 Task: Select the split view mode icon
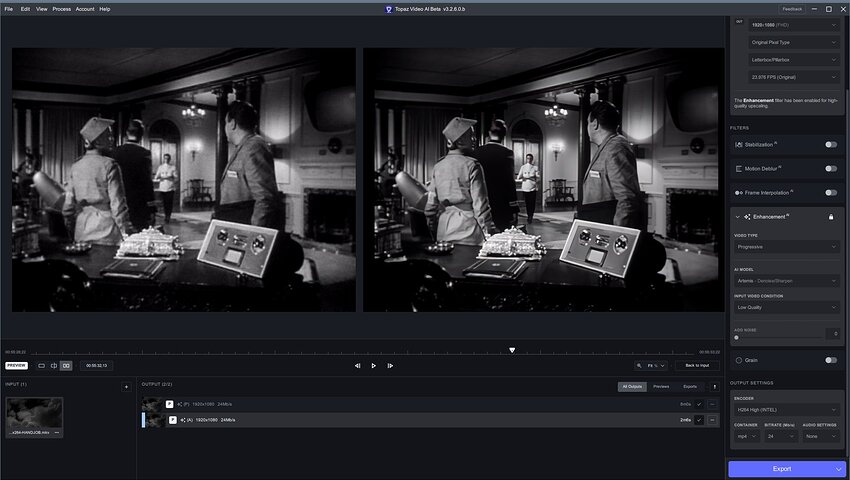tap(54, 366)
